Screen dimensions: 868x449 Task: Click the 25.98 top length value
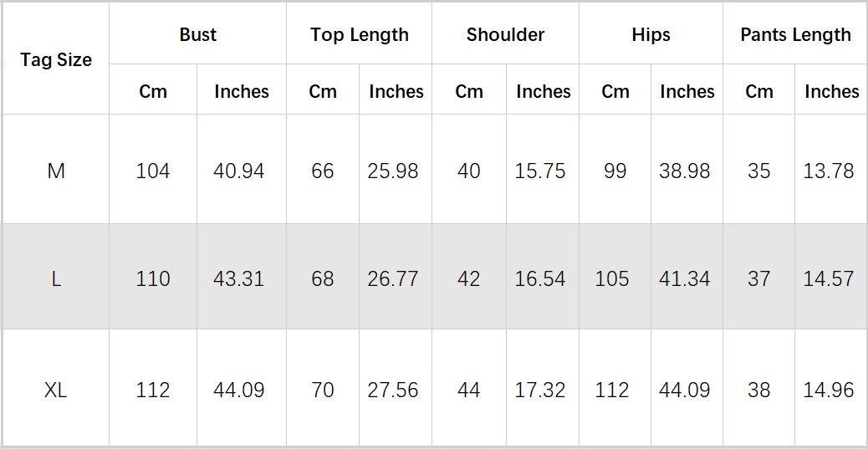click(393, 171)
